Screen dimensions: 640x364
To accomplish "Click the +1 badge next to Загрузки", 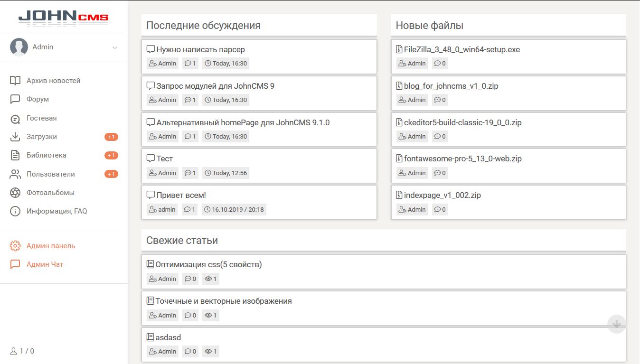I will point(111,137).
